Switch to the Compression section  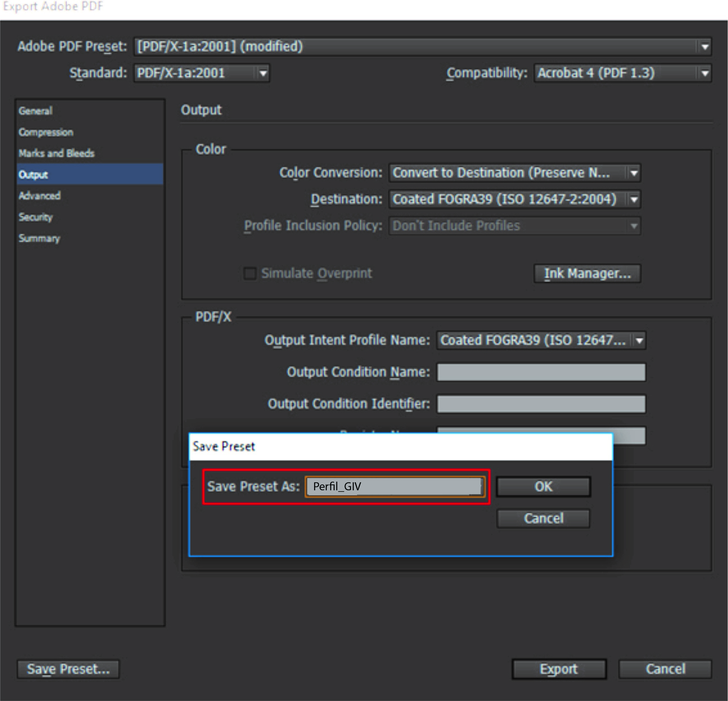[x=46, y=132]
